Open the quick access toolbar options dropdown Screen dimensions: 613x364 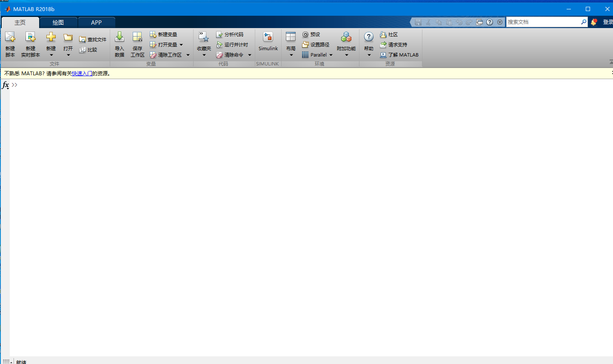(x=500, y=22)
